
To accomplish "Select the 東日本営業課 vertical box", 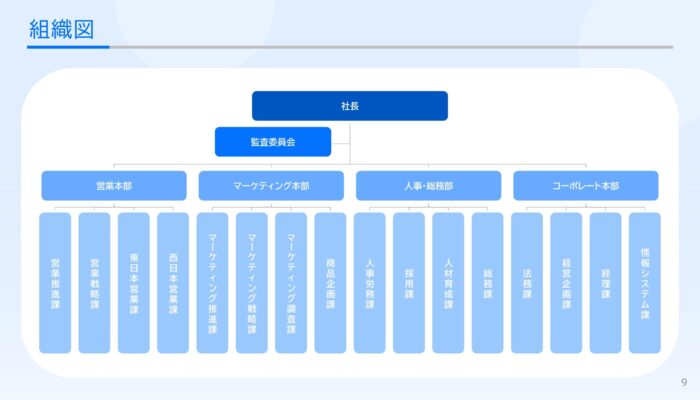I will point(133,283).
